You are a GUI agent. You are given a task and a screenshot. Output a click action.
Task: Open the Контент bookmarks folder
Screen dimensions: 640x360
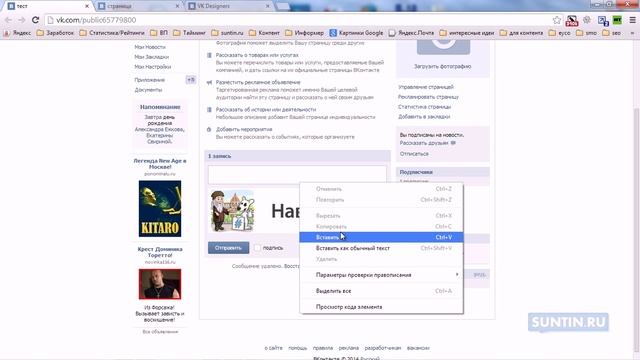(264, 33)
